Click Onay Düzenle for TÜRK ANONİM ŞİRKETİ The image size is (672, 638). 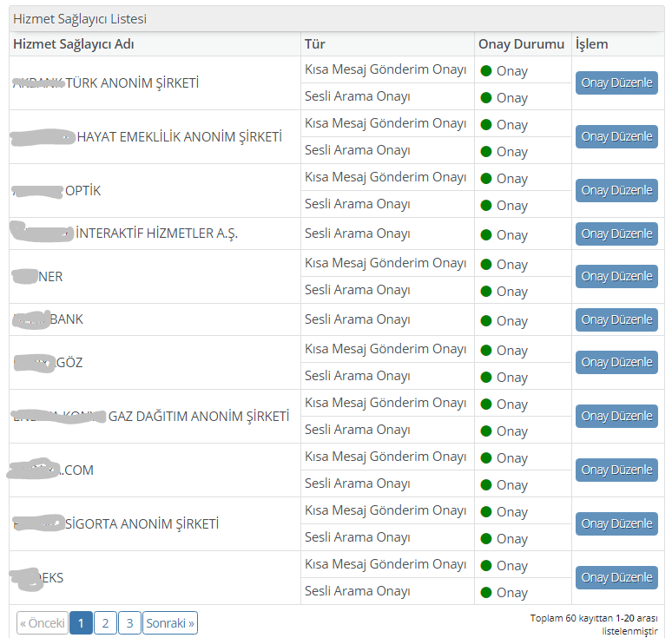(616, 82)
